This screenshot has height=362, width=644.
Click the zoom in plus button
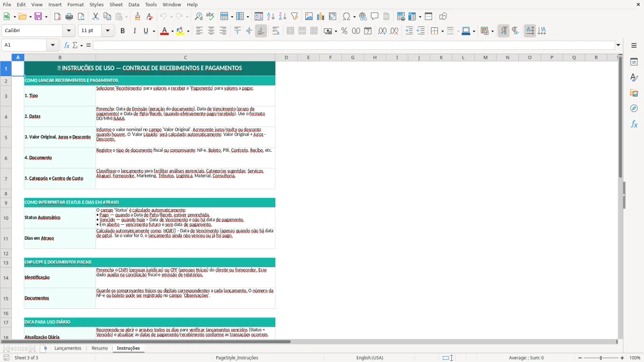[x=623, y=358]
